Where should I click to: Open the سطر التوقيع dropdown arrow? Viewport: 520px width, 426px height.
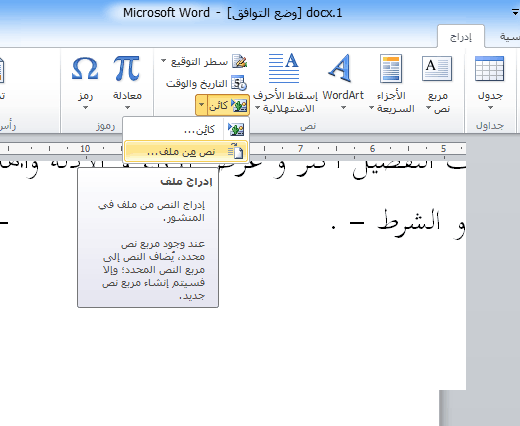(x=164, y=61)
